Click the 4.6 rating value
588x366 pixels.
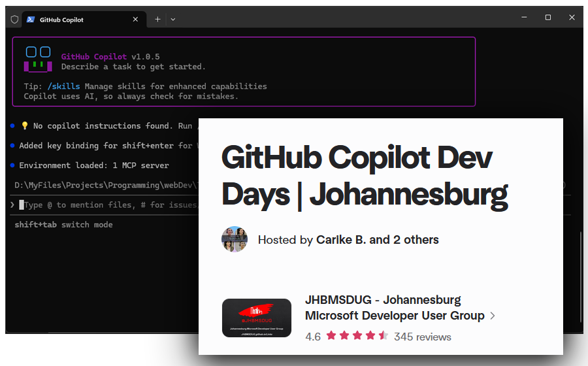click(x=313, y=337)
